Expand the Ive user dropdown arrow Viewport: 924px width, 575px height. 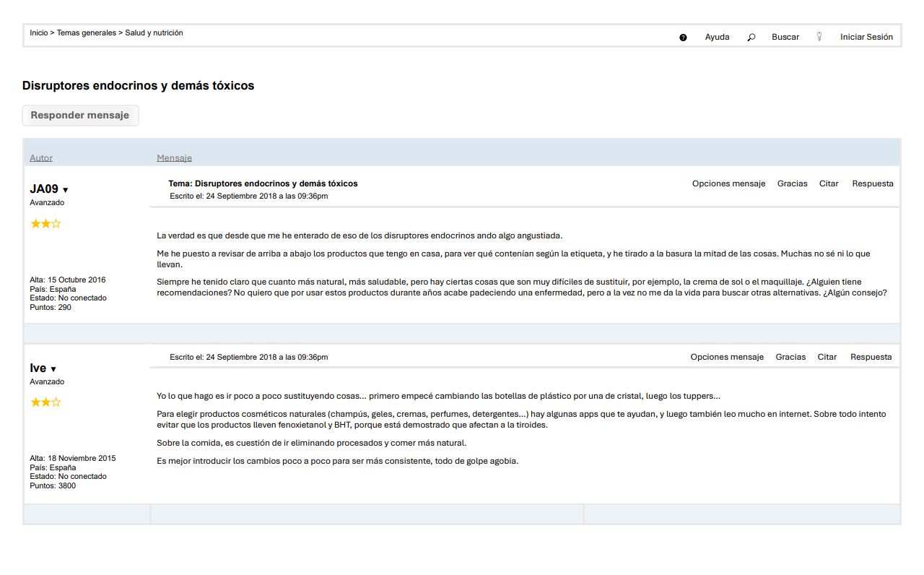[53, 369]
